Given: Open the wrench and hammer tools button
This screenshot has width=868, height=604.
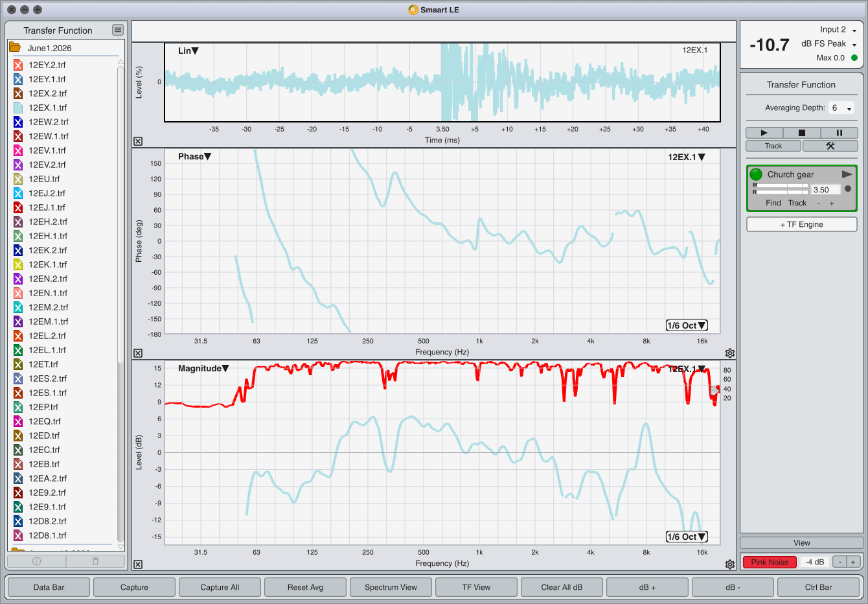Looking at the screenshot, I should click(830, 146).
